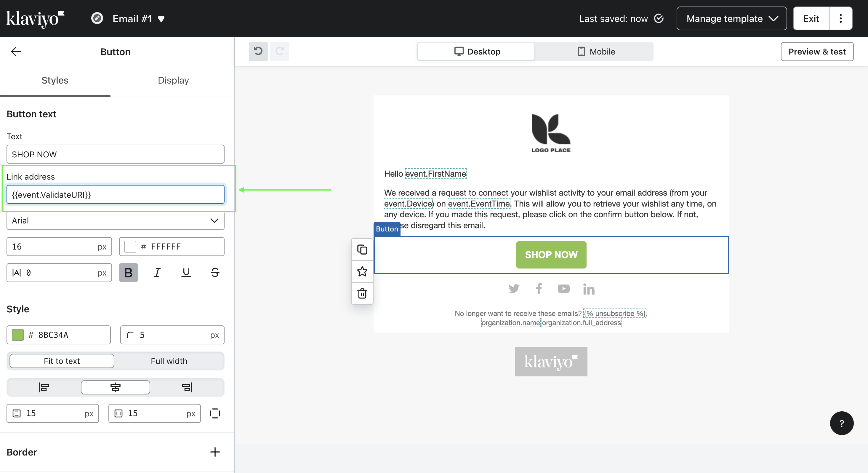Click the Exit button
The height and width of the screenshot is (473, 868).
tap(811, 19)
